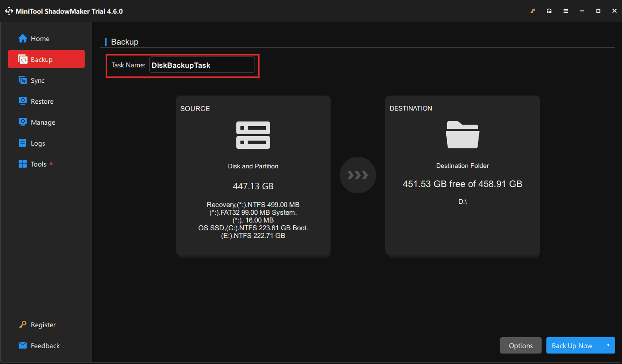The image size is (622, 364).
Task: Click the Back Up Now button
Action: coord(572,345)
